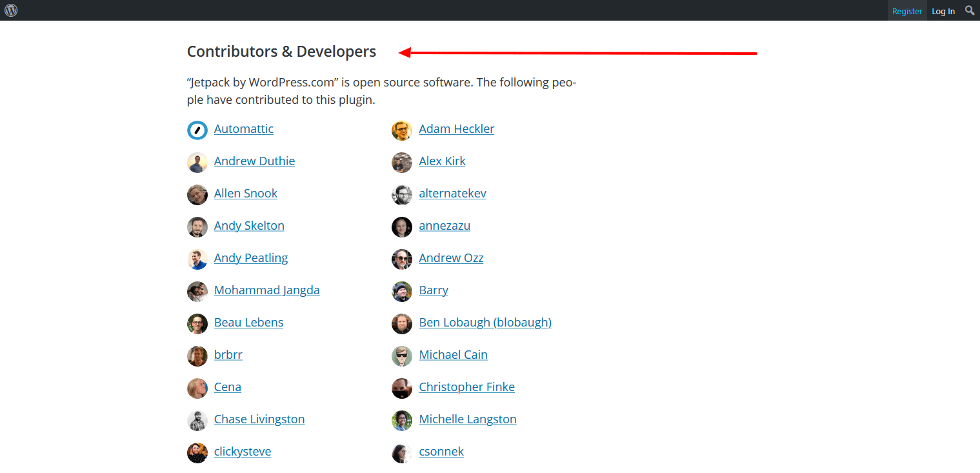Screen dimensions: 980x473
Task: Open the annezazu profile link
Action: tap(445, 225)
